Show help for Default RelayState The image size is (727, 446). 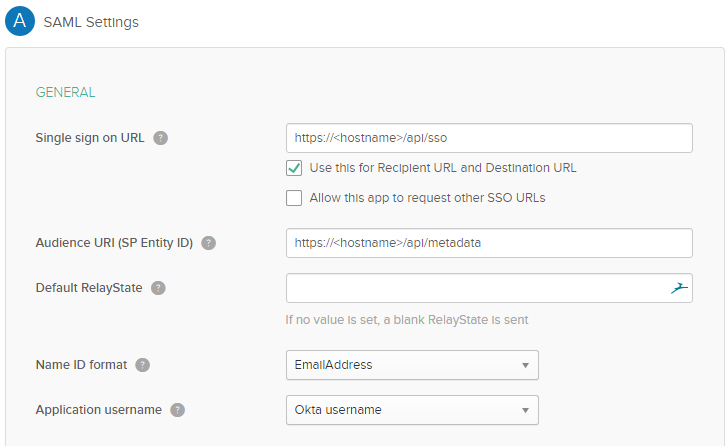click(158, 289)
